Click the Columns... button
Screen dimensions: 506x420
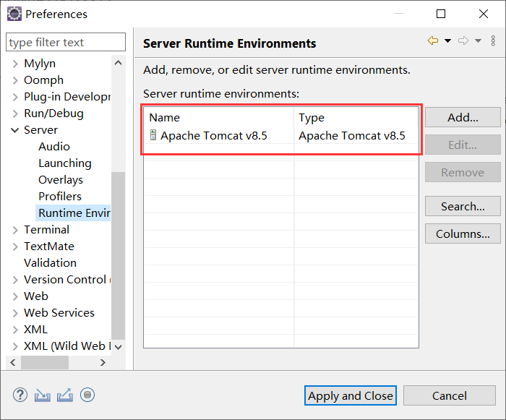(x=463, y=233)
